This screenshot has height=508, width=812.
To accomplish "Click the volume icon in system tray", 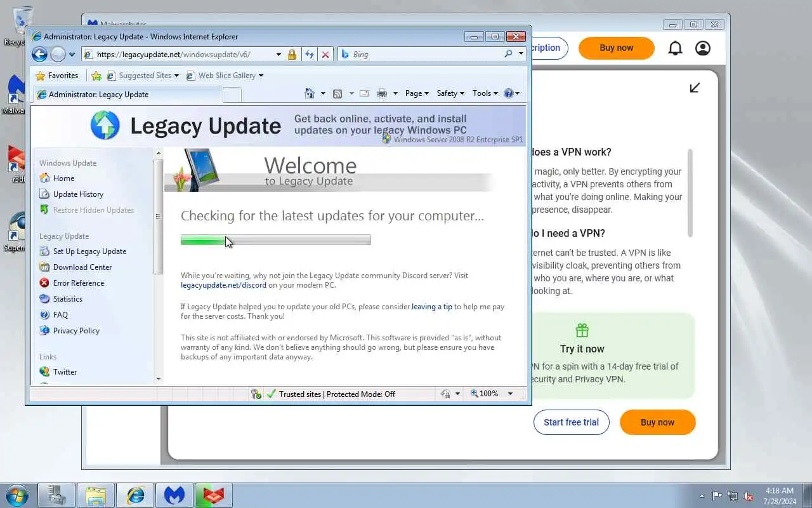I will pos(748,496).
